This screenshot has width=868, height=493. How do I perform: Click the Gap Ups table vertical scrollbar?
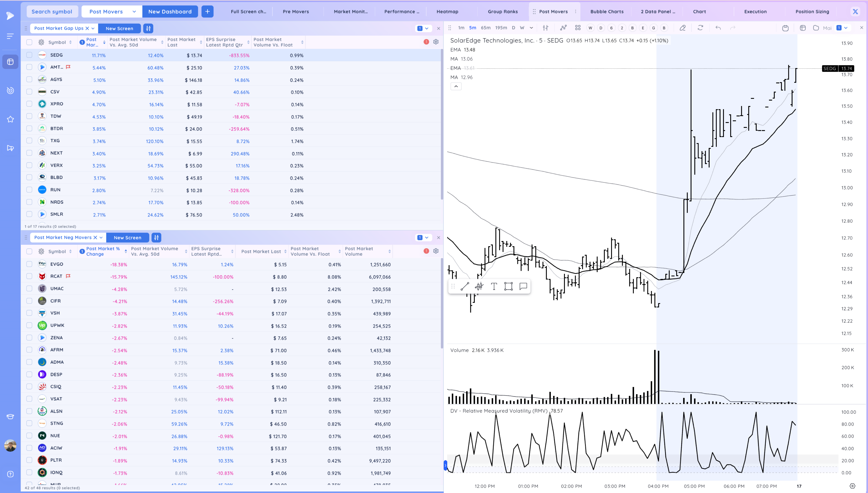442,124
